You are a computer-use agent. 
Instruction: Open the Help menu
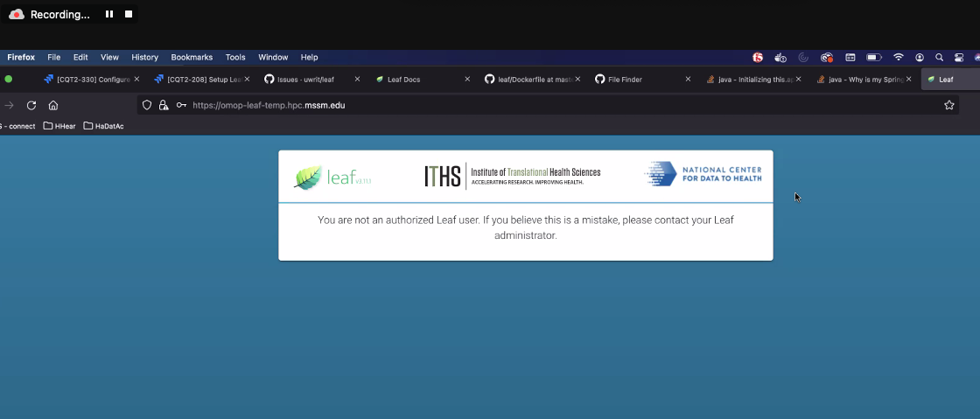310,57
